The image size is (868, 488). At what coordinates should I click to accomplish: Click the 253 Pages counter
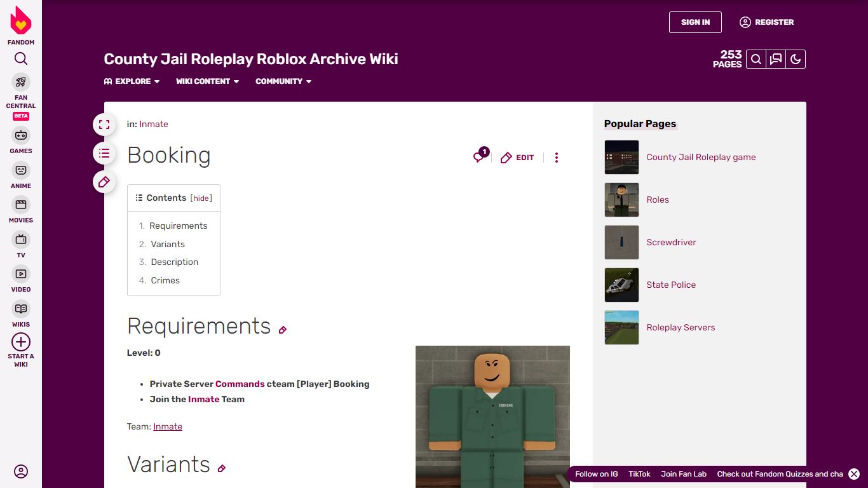728,59
